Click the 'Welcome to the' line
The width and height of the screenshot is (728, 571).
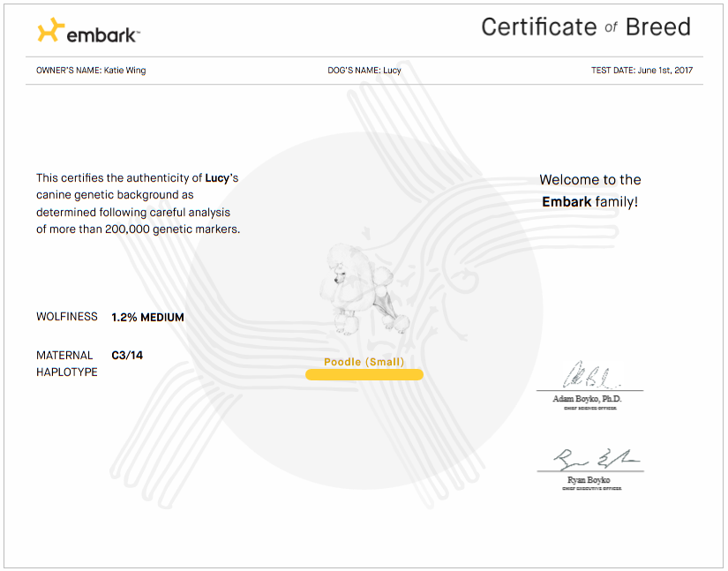pyautogui.click(x=590, y=180)
